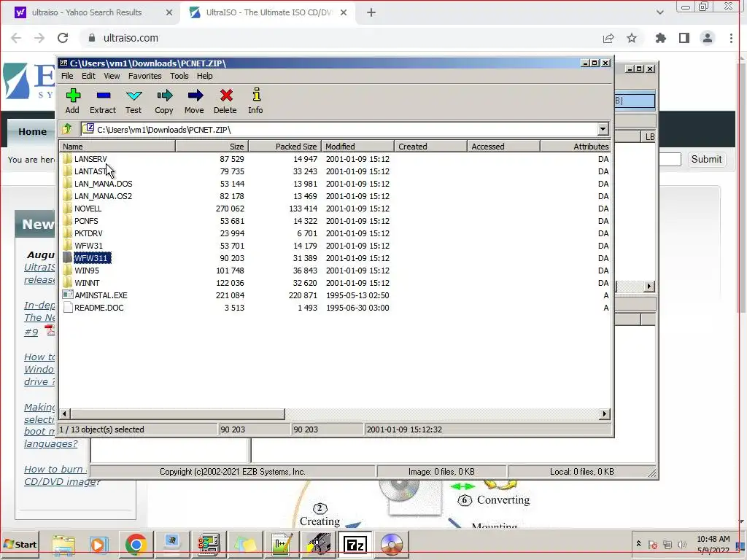Select the LANTAST folder
Image resolution: width=747 pixels, height=560 pixels.
point(90,171)
